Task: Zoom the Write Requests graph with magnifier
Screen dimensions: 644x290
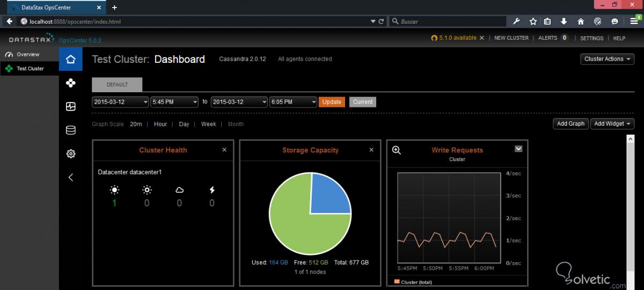Action: (x=397, y=150)
